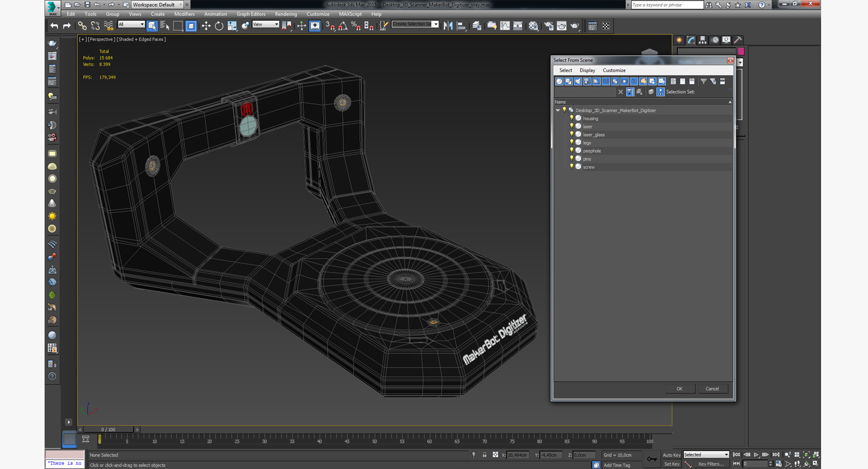The height and width of the screenshot is (469, 868).
Task: Toggle Display Shapes filter in Select From Scene
Action: pyautogui.click(x=568, y=81)
